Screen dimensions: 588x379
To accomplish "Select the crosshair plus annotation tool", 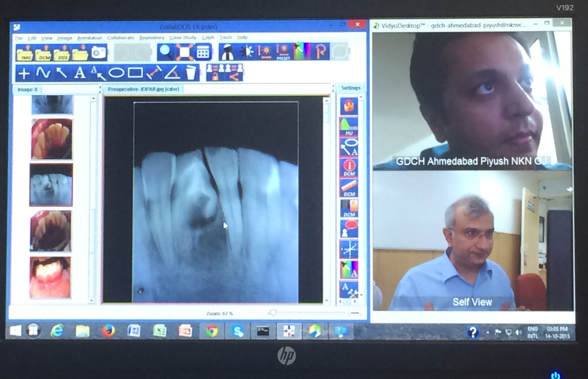I will click(x=24, y=73).
